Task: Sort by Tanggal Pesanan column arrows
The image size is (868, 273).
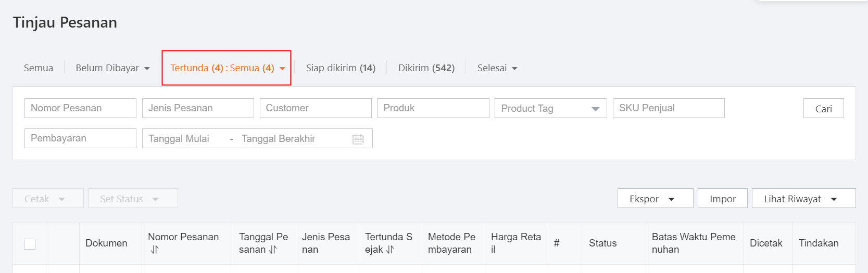Action: click(273, 250)
